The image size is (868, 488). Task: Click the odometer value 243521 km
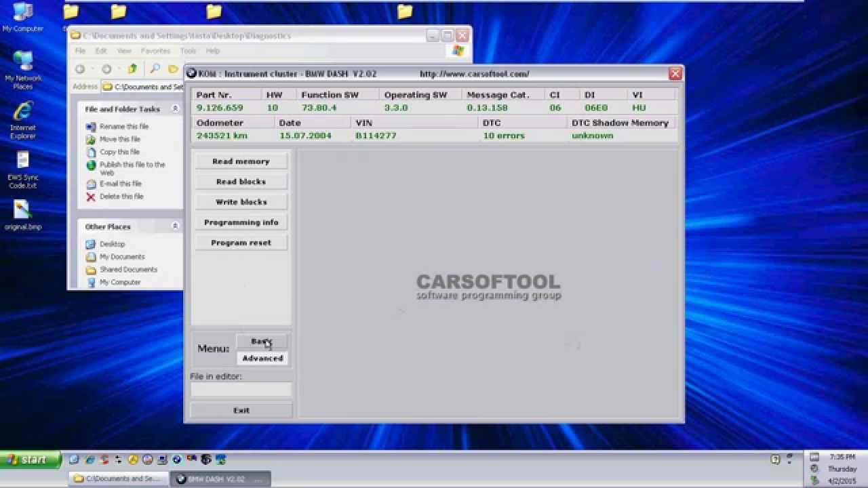222,136
